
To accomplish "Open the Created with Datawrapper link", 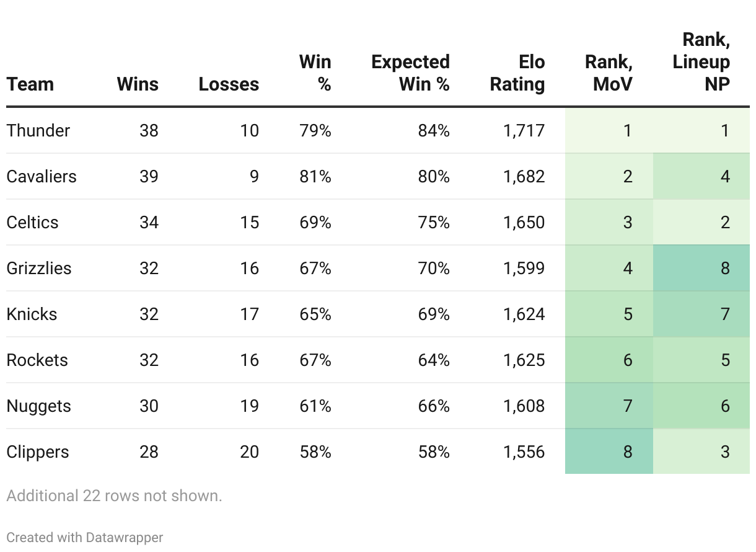I will [x=85, y=537].
